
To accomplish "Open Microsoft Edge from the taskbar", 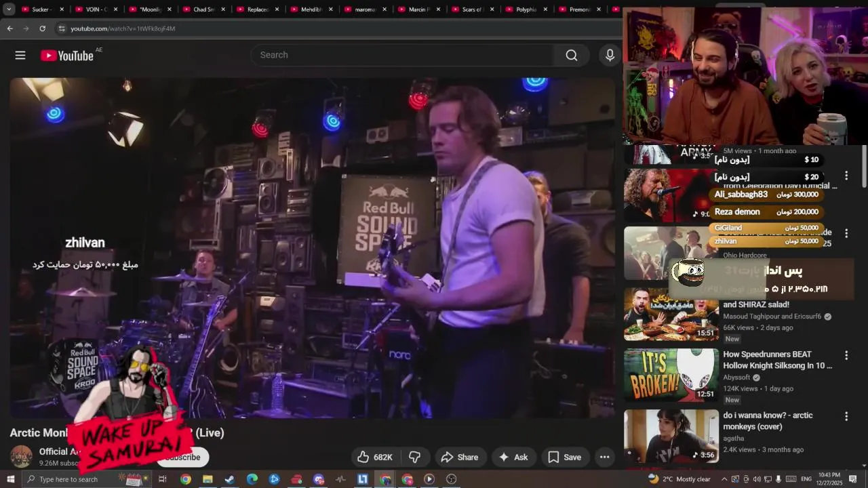I will tap(252, 479).
